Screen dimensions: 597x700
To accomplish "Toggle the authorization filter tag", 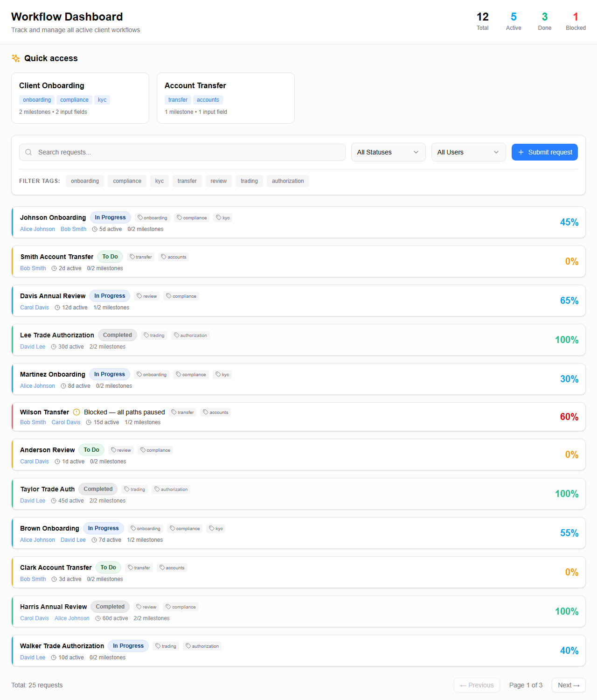I will point(288,181).
